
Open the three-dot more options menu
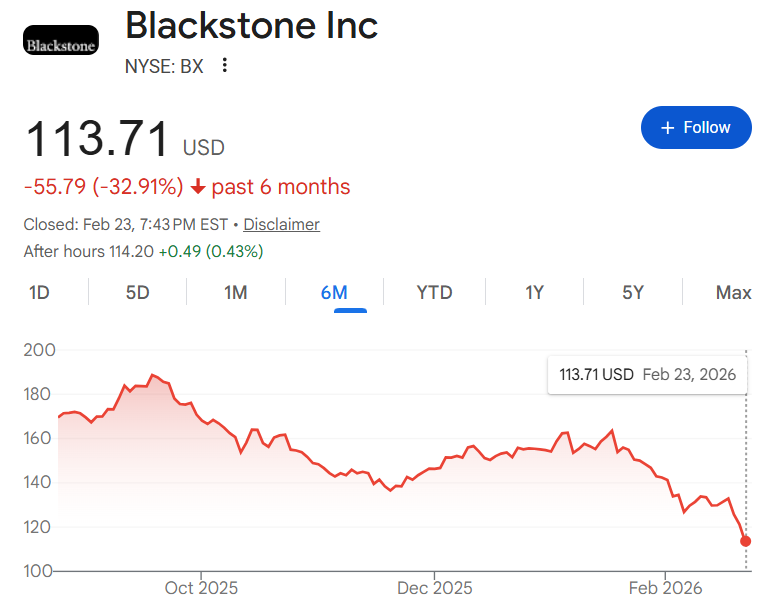click(225, 66)
